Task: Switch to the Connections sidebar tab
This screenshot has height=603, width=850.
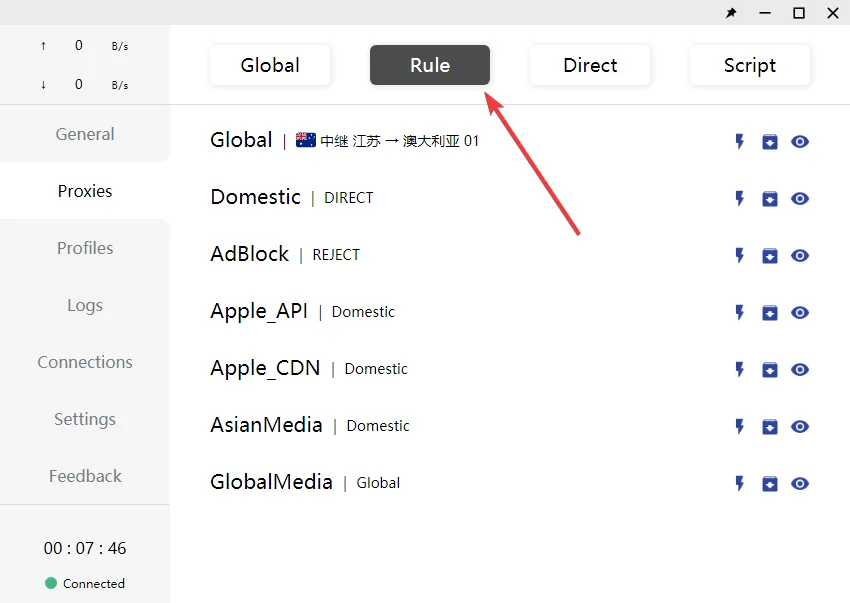Action: (85, 362)
